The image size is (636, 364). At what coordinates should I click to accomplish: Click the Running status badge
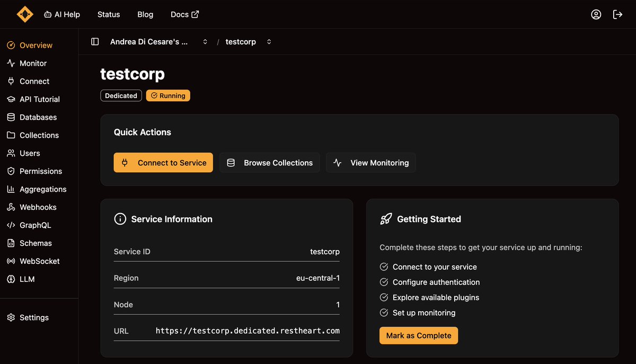point(168,96)
